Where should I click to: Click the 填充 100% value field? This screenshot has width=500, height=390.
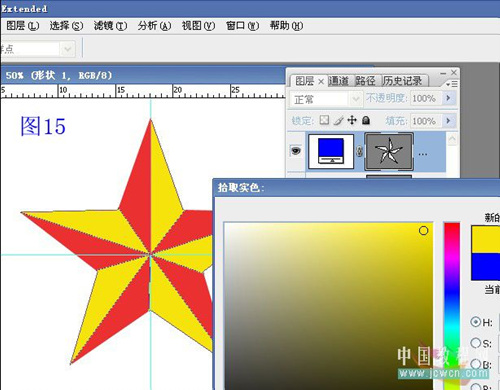pos(426,121)
